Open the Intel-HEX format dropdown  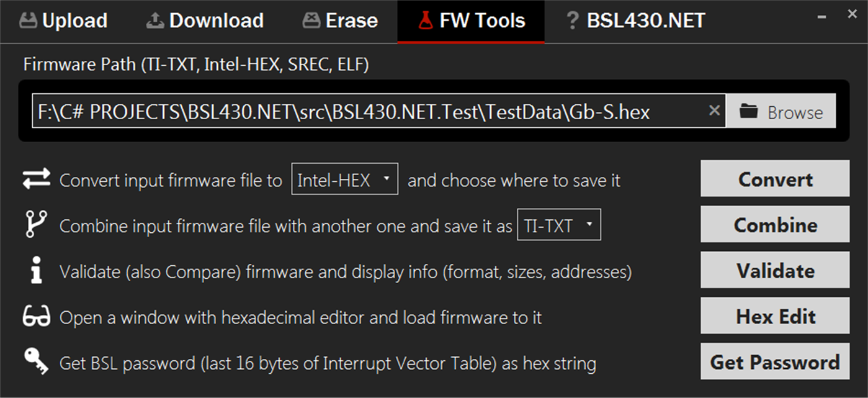(x=344, y=180)
